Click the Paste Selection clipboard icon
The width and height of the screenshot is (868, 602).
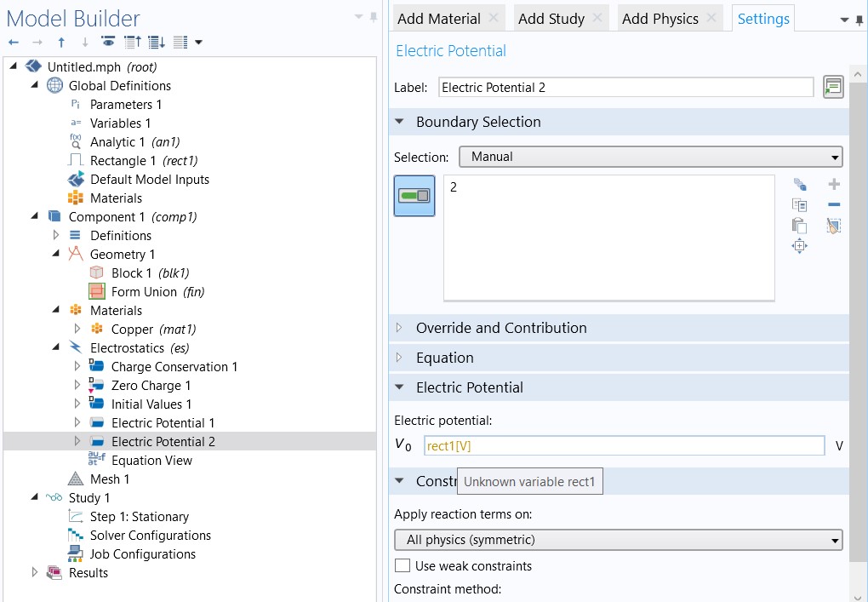799,226
